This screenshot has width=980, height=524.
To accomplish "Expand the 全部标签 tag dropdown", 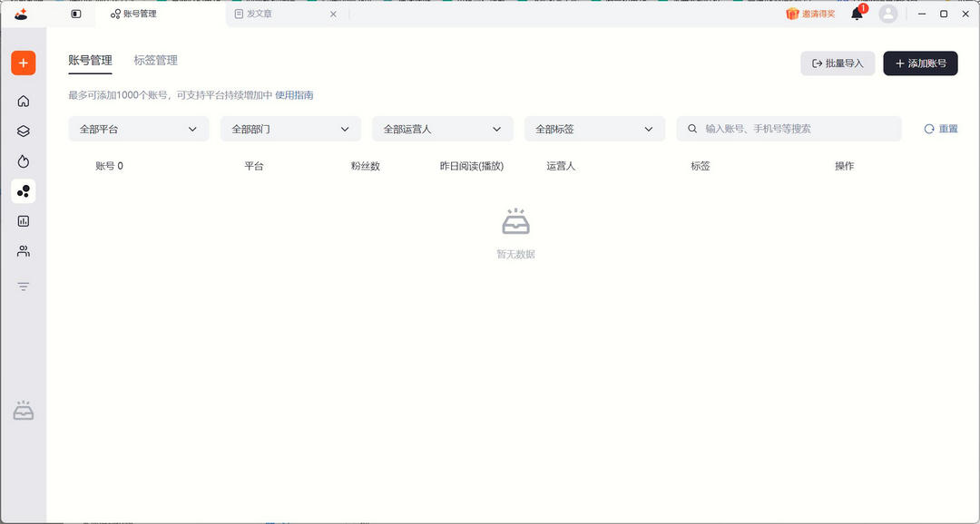I will click(x=594, y=129).
